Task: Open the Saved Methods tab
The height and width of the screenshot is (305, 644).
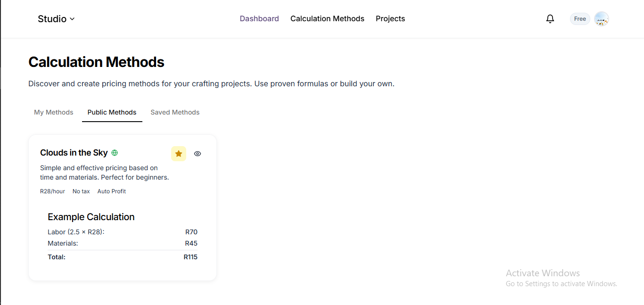Action: coord(175,112)
